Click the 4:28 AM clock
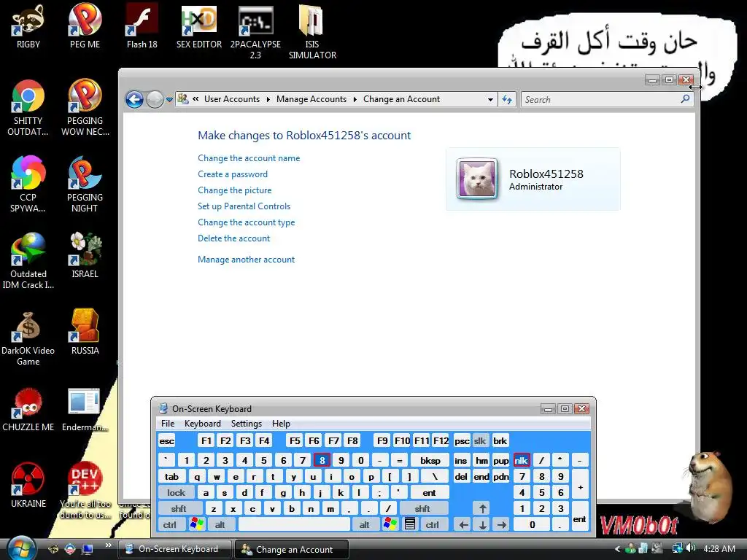747x560 pixels. [719, 548]
